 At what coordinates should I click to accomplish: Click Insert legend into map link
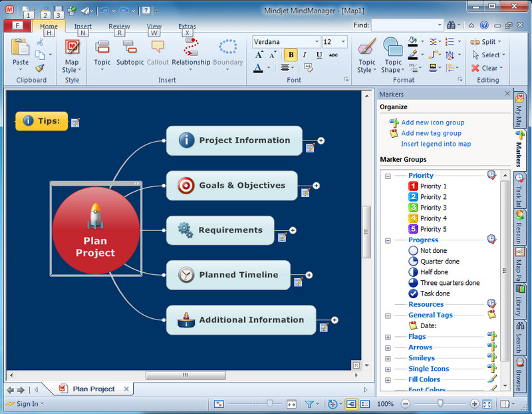coord(436,144)
